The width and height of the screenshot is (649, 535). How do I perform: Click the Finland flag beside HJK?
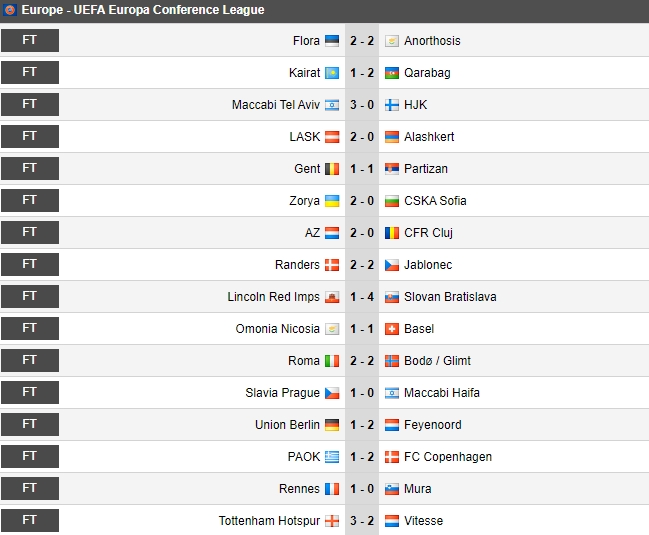[x=392, y=105]
